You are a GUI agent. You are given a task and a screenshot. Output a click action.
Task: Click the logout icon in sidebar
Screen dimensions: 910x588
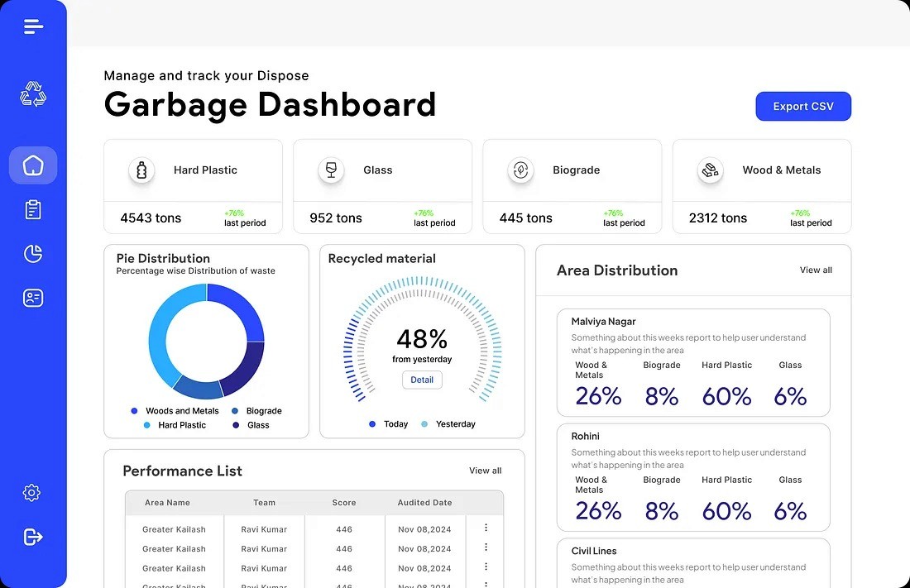pyautogui.click(x=33, y=537)
